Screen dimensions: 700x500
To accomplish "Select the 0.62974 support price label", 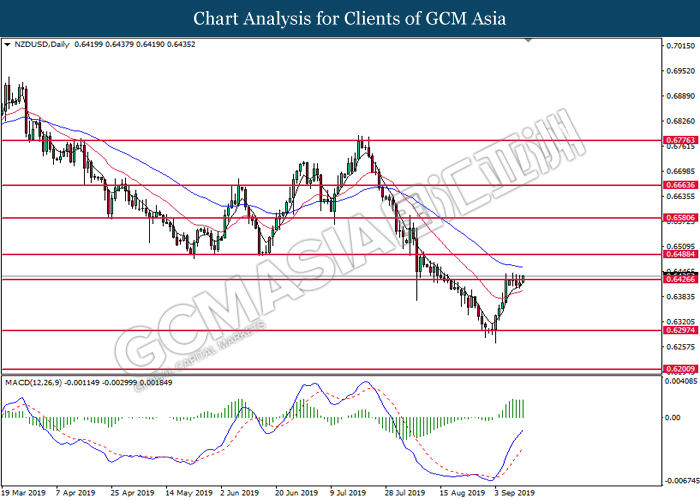I will coord(680,330).
